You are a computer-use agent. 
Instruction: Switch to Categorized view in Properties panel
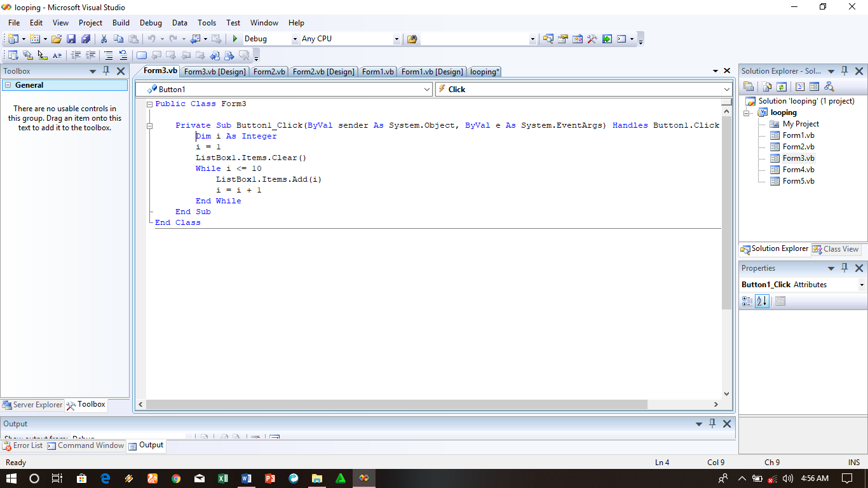pos(747,301)
